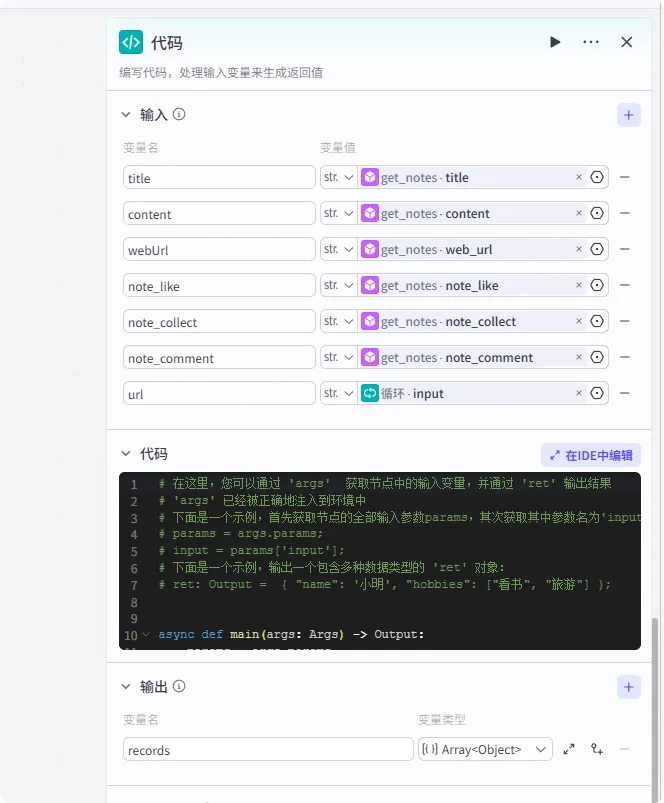The width and height of the screenshot is (664, 803).
Task: Clear the get_notes · content reference
Action: [x=579, y=213]
